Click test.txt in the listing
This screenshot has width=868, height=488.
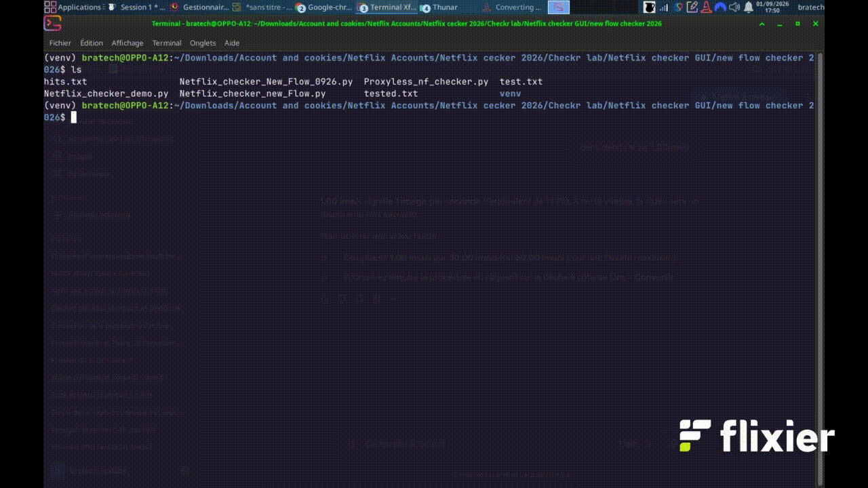click(x=521, y=82)
